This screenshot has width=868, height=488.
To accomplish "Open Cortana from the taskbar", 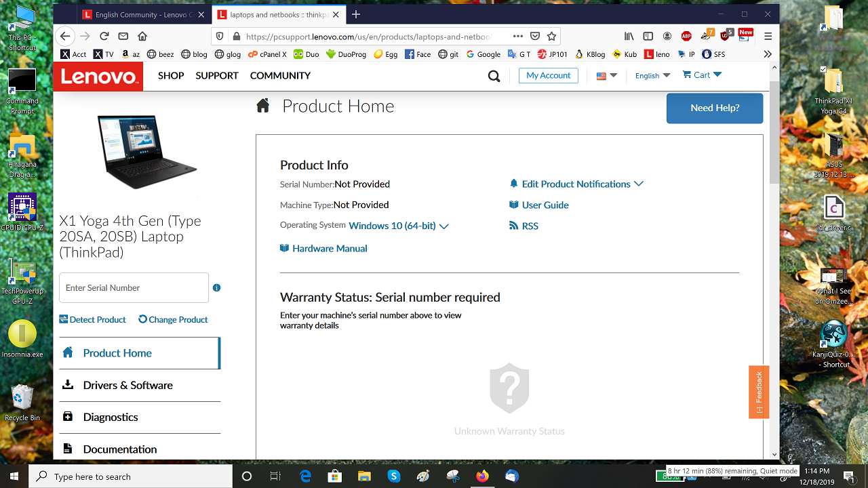I will (247, 476).
